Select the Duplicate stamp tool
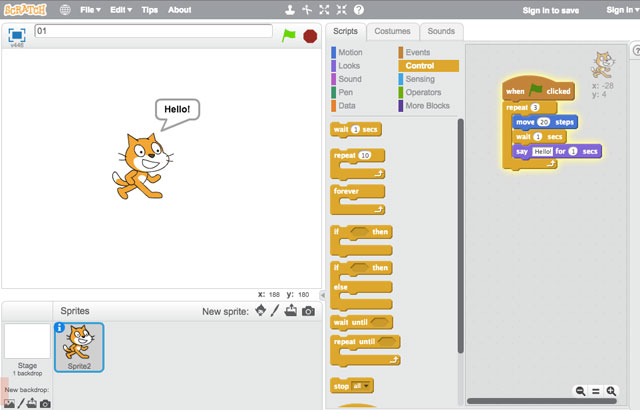 point(290,10)
